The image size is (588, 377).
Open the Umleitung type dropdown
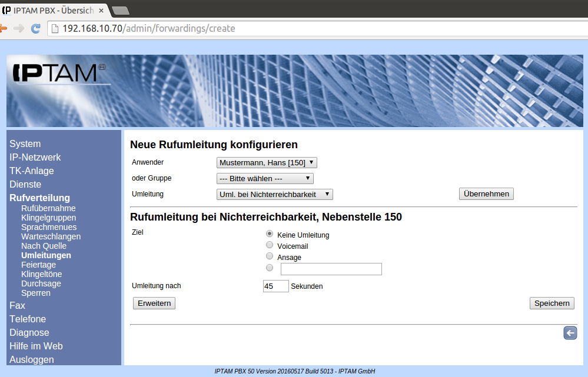click(275, 194)
